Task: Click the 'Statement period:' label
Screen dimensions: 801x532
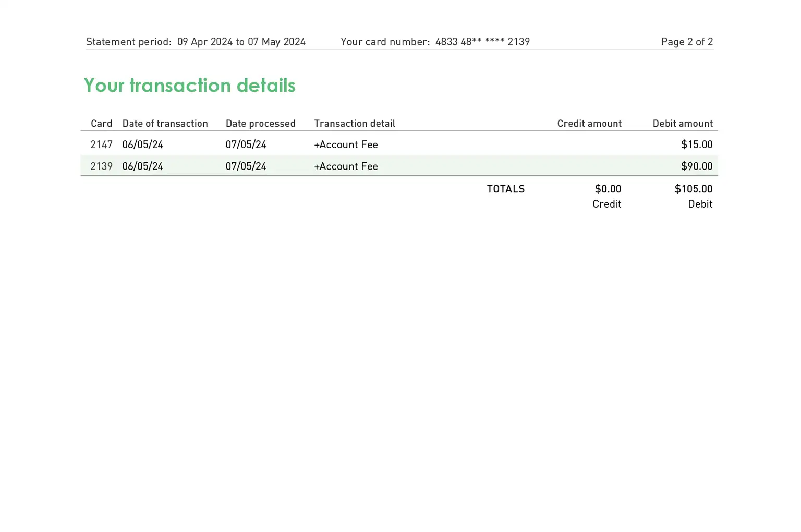Action: tap(129, 42)
